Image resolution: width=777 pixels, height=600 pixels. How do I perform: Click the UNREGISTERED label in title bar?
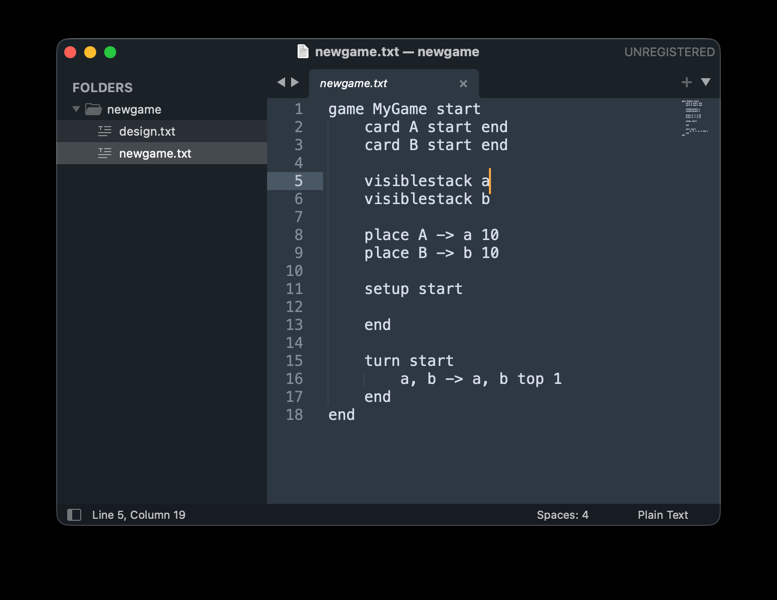click(x=669, y=52)
